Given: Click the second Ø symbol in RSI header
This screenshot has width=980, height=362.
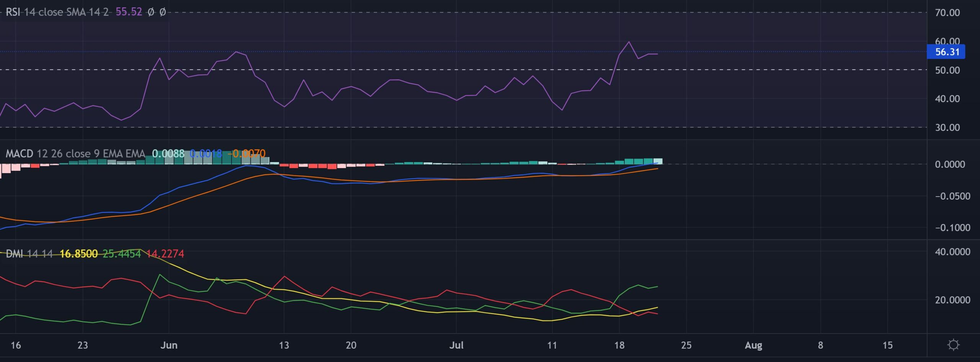Looking at the screenshot, I should coord(163,12).
